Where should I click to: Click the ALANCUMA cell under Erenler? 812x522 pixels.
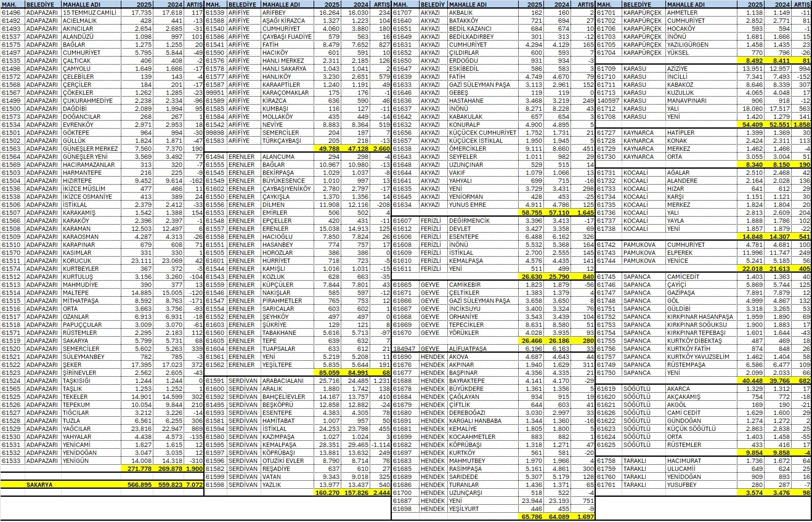(x=279, y=156)
